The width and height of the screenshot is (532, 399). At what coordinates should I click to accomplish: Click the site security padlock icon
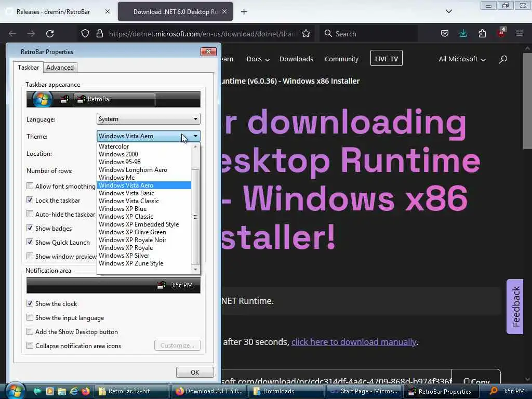click(99, 34)
